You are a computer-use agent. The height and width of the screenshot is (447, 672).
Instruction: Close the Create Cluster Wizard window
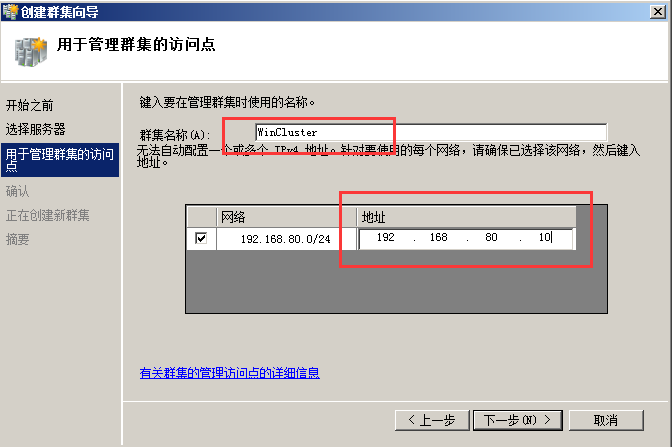pyautogui.click(x=657, y=12)
